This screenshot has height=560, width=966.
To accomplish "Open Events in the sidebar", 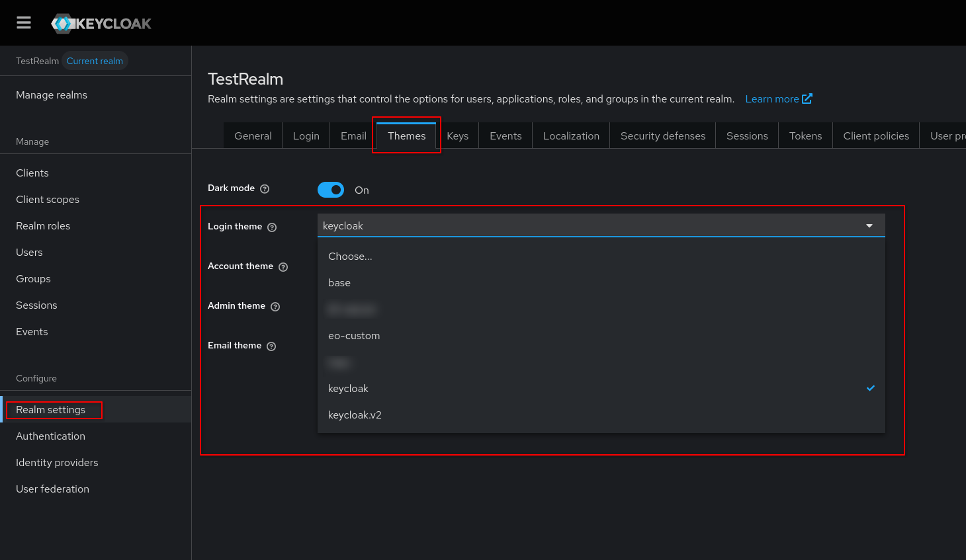I will pyautogui.click(x=95, y=332).
